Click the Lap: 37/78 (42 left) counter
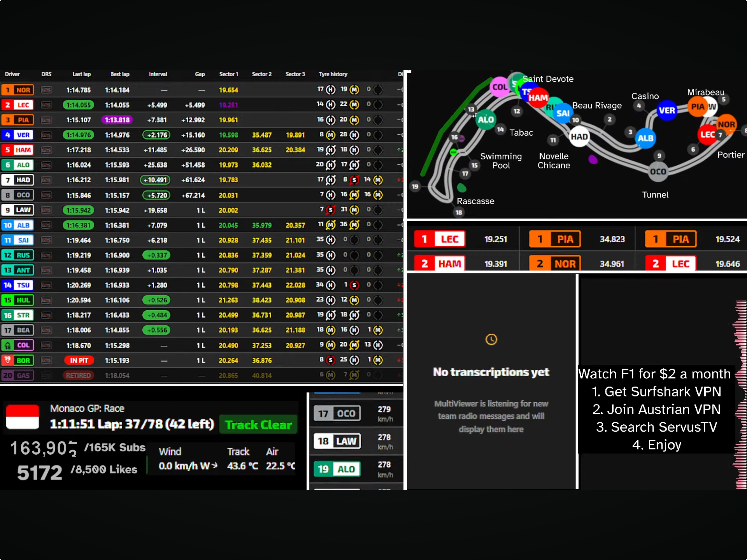747x560 pixels. coord(156,424)
